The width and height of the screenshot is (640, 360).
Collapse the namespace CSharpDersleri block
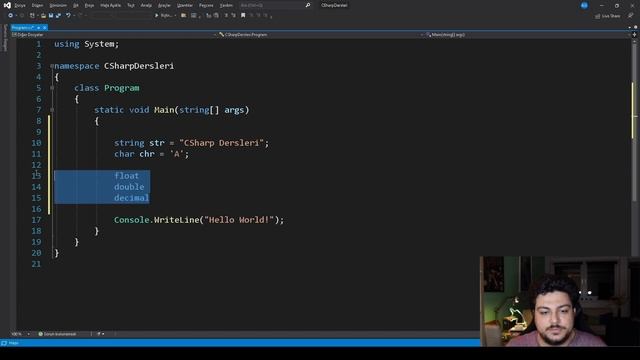tap(52, 66)
